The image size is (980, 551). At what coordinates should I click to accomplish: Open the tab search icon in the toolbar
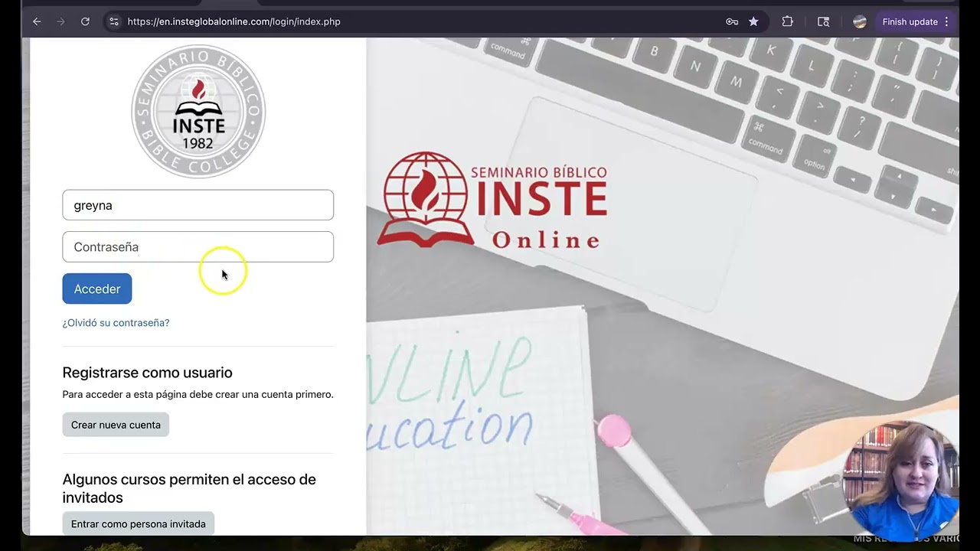(824, 21)
